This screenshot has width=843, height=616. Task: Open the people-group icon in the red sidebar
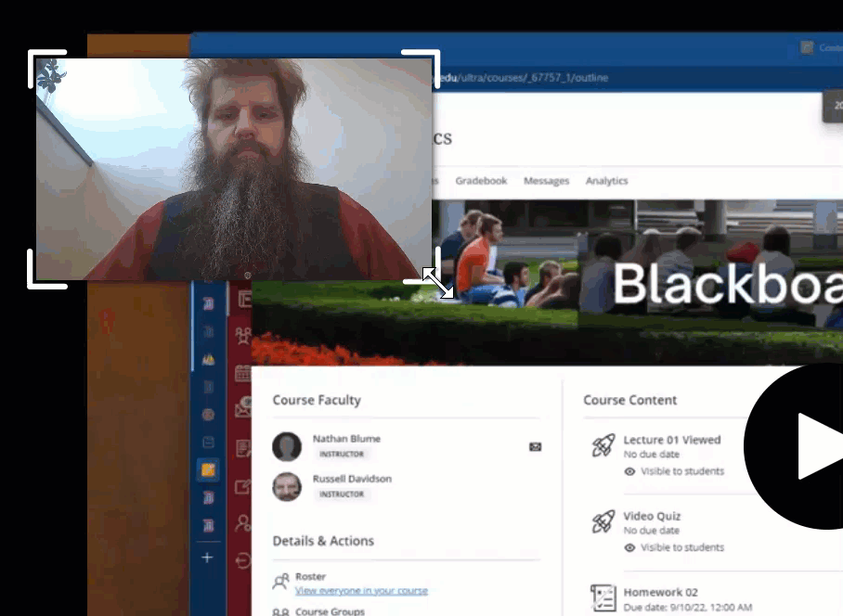243,336
